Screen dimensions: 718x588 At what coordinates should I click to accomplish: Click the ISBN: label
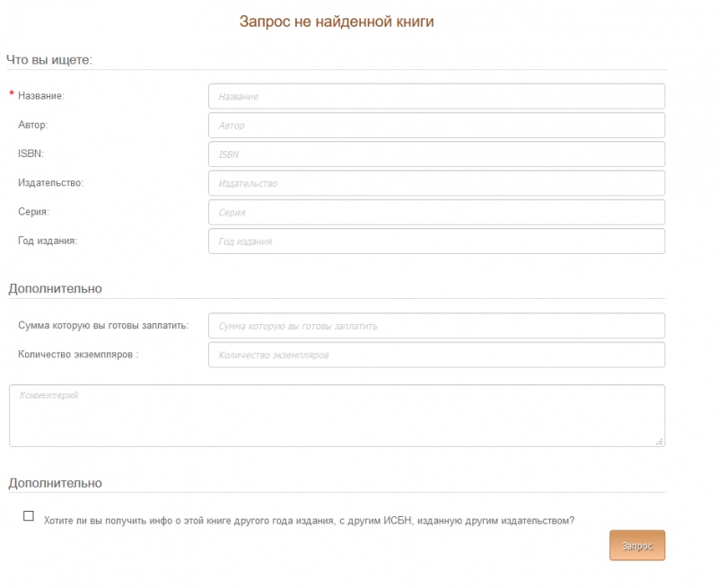31,154
